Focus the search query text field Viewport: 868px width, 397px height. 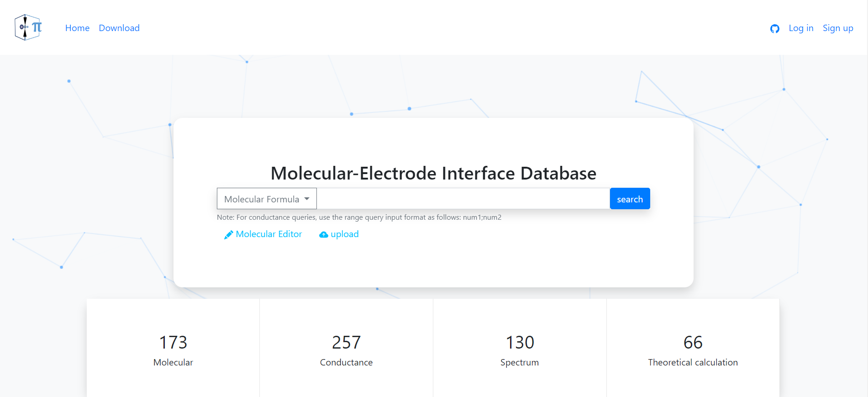pyautogui.click(x=463, y=199)
